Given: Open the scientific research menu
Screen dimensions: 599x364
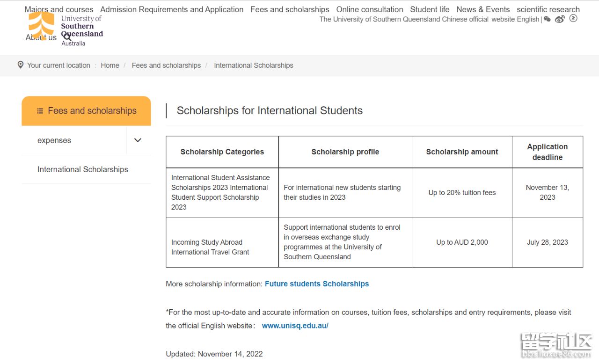Looking at the screenshot, I should [548, 9].
